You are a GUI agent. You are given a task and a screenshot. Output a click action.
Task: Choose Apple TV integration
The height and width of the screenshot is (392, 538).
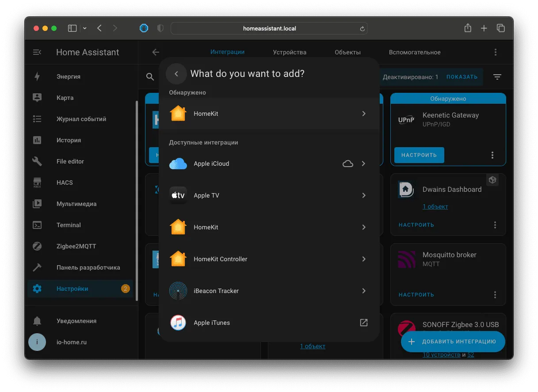(x=269, y=195)
